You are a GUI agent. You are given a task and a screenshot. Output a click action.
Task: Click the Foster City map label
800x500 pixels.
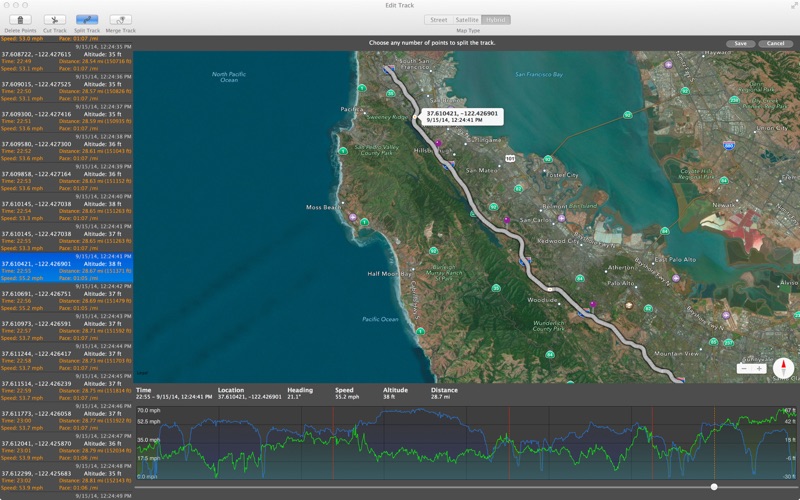pyautogui.click(x=562, y=175)
